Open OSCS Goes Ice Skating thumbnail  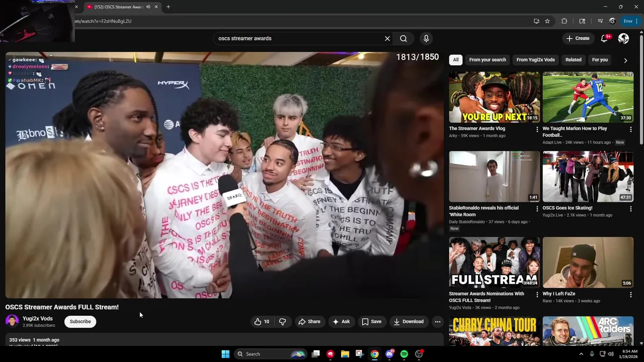pyautogui.click(x=588, y=176)
